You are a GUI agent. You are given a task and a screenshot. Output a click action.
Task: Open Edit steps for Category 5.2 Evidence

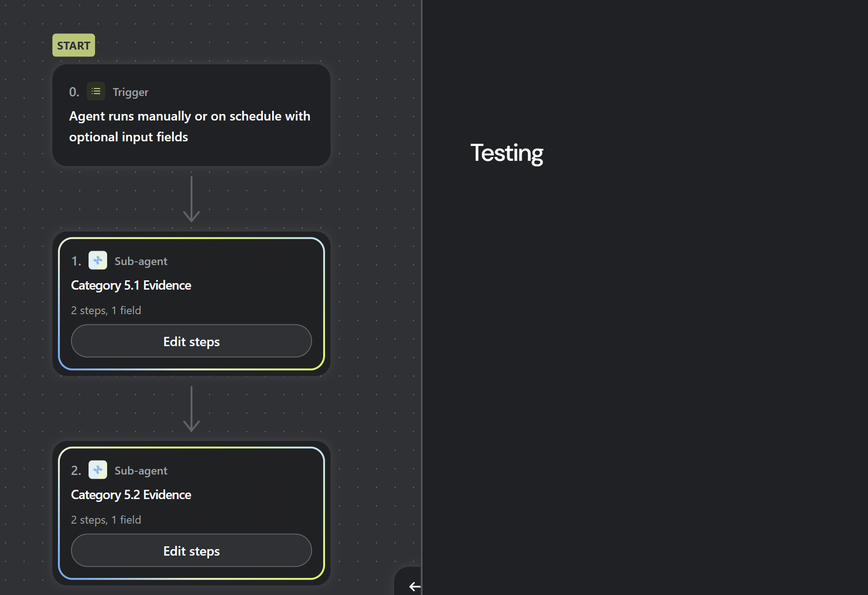click(x=191, y=551)
